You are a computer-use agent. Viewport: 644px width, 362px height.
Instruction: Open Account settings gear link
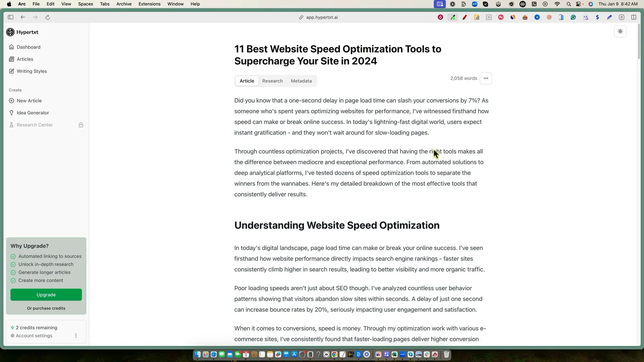click(x=34, y=336)
